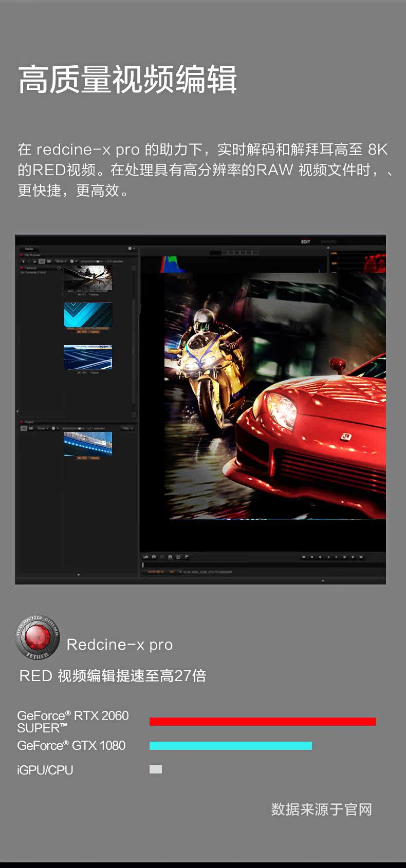Select list view in File Browser

click(49, 261)
